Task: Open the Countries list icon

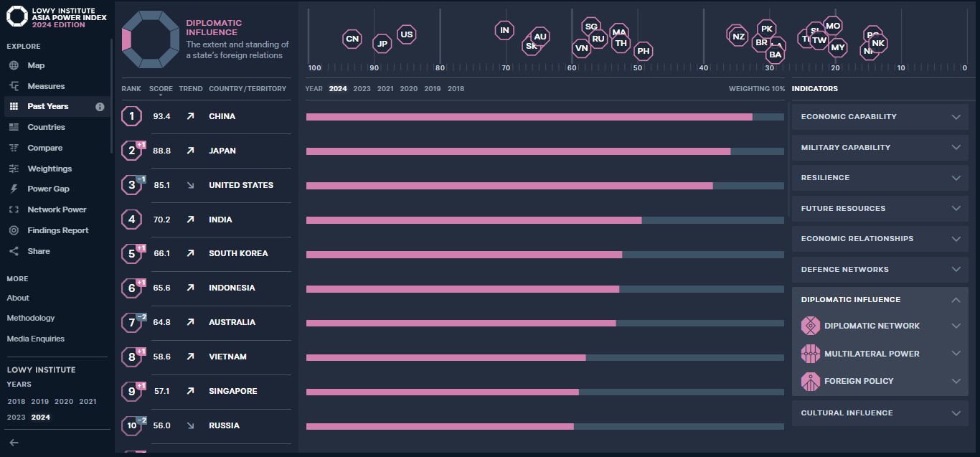Action: tap(14, 127)
